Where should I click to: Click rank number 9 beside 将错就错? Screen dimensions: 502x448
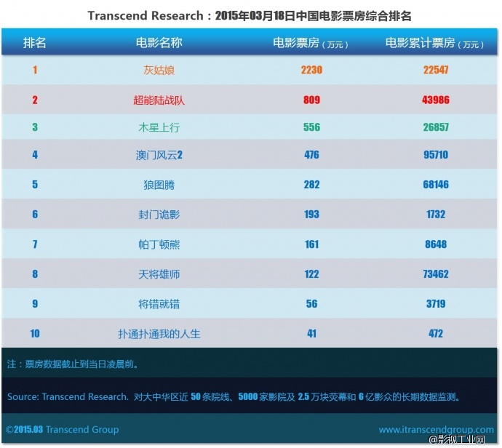[x=35, y=304]
